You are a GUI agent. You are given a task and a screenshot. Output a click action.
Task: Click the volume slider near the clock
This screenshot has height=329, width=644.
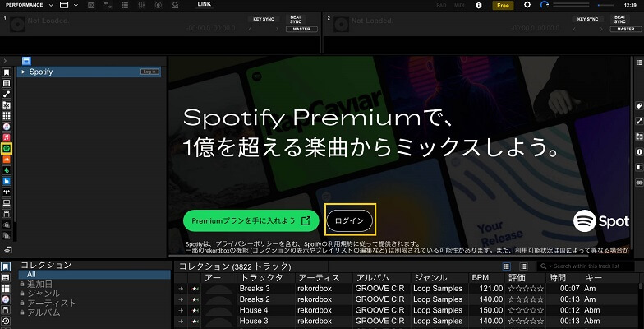(606, 5)
